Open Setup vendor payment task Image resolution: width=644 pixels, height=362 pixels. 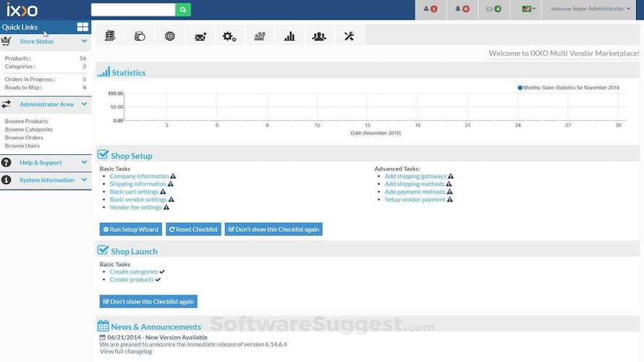415,200
